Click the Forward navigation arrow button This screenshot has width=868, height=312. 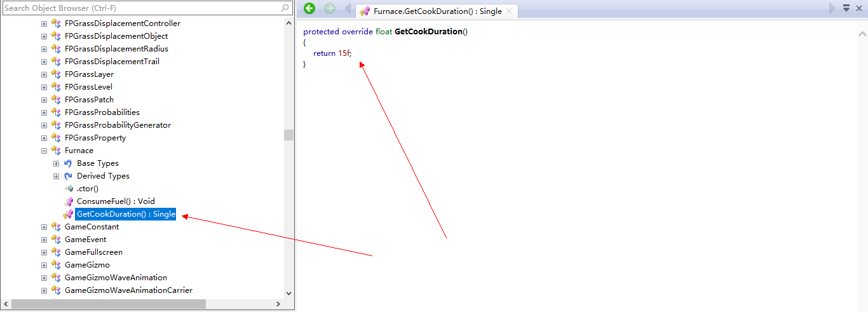coord(329,8)
